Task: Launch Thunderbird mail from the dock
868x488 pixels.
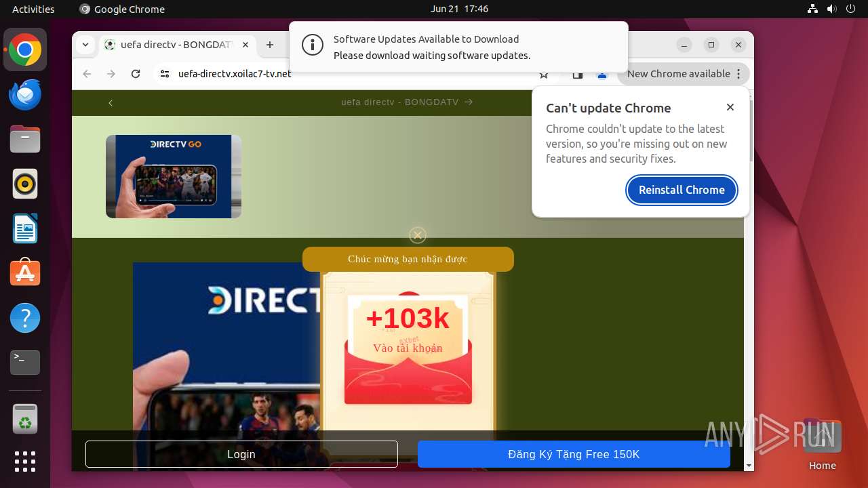Action: tap(25, 95)
